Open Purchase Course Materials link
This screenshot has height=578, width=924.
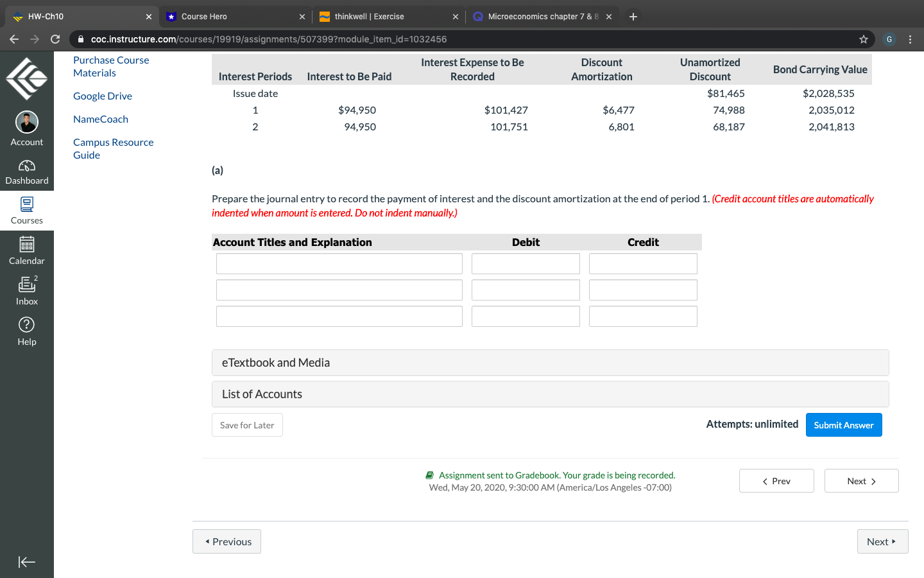coord(111,66)
